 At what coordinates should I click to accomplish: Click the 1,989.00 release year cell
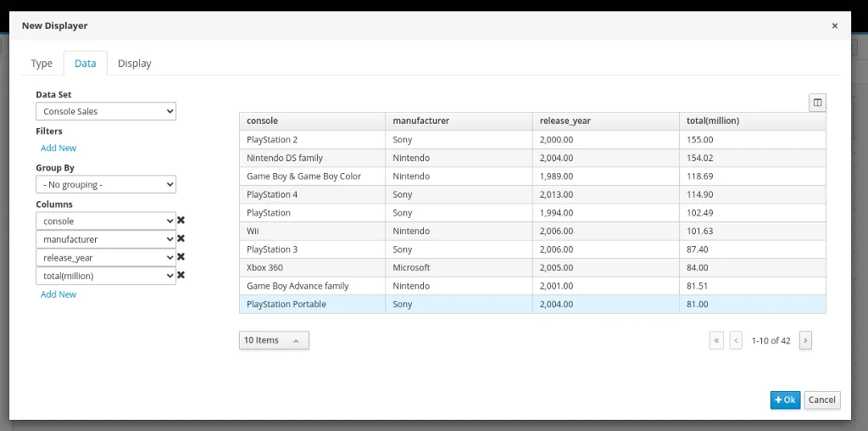[605, 176]
